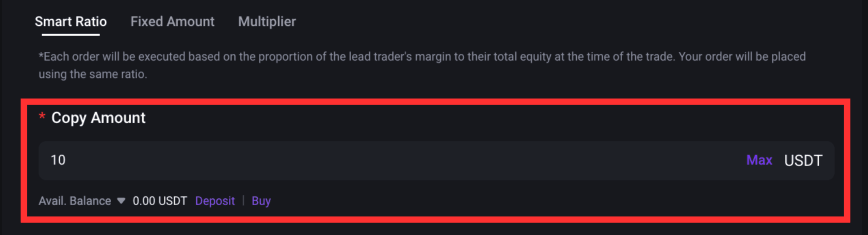Focus the Copy Amount input field
The image size is (868, 235).
click(436, 160)
